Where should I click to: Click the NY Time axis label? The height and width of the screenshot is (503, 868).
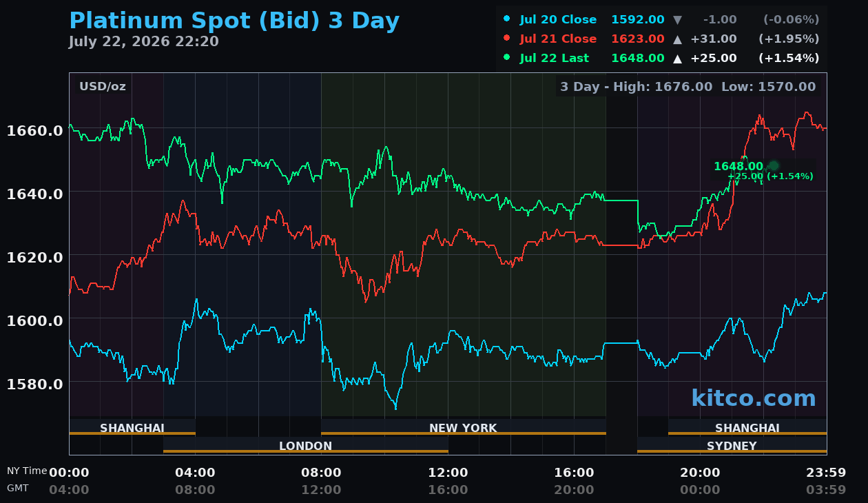tap(27, 471)
